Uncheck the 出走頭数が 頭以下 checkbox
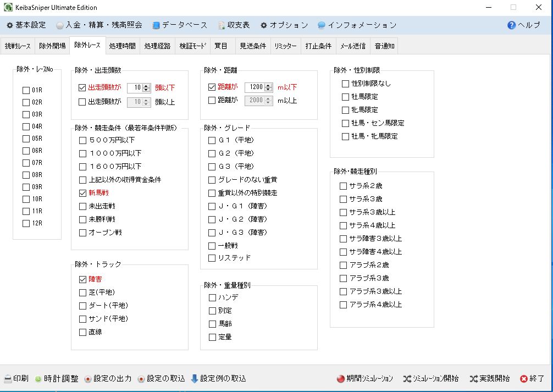The width and height of the screenshot is (553, 392). (82, 87)
